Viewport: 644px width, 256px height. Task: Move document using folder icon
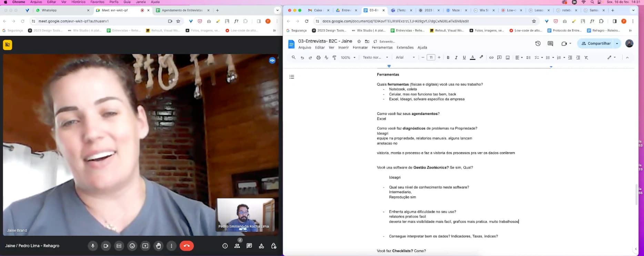pos(367,41)
